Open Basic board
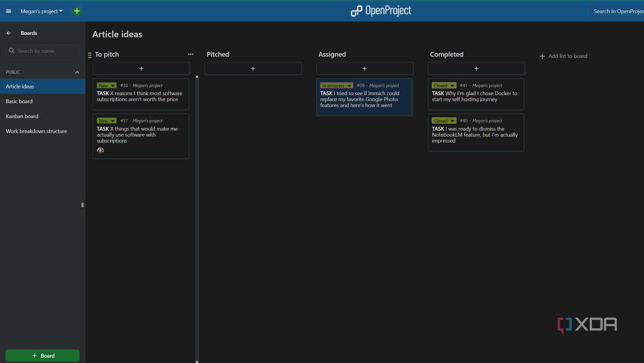 point(43,102)
